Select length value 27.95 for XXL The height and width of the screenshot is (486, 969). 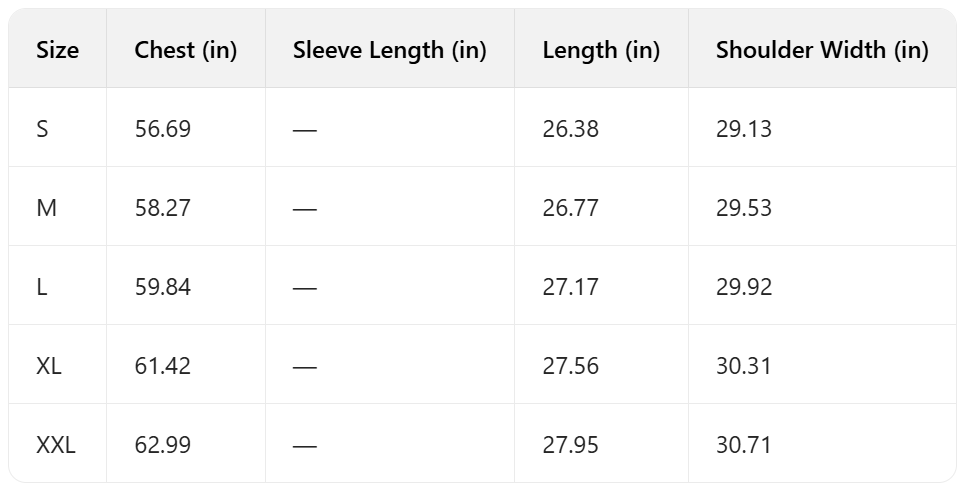point(571,445)
